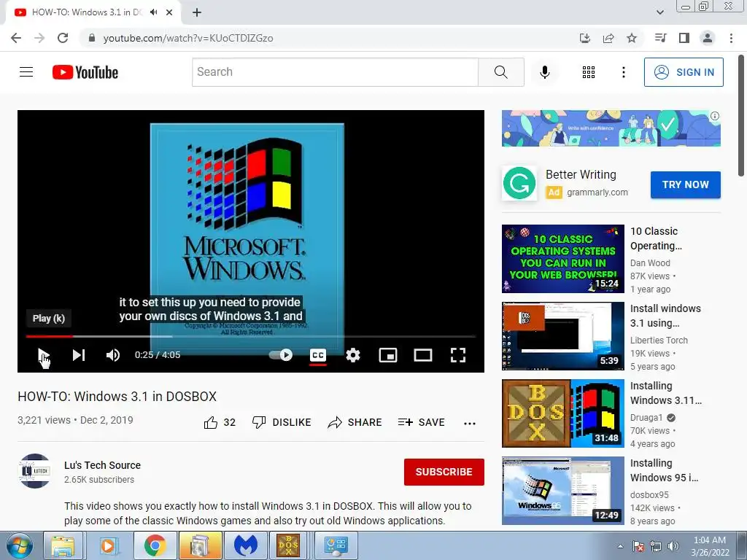Mute the video volume
This screenshot has height=560, width=747.
(x=113, y=355)
